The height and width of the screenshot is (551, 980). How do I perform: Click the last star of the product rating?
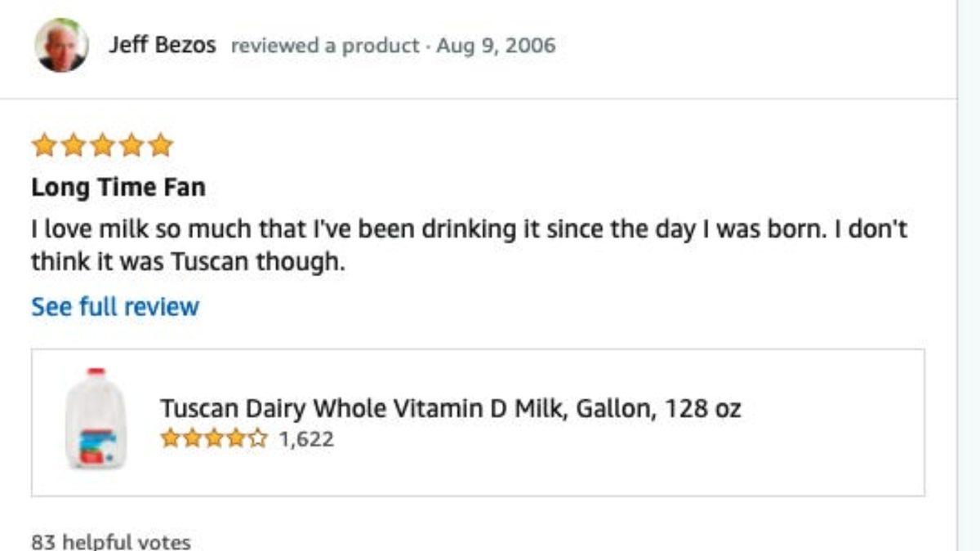pyautogui.click(x=258, y=439)
